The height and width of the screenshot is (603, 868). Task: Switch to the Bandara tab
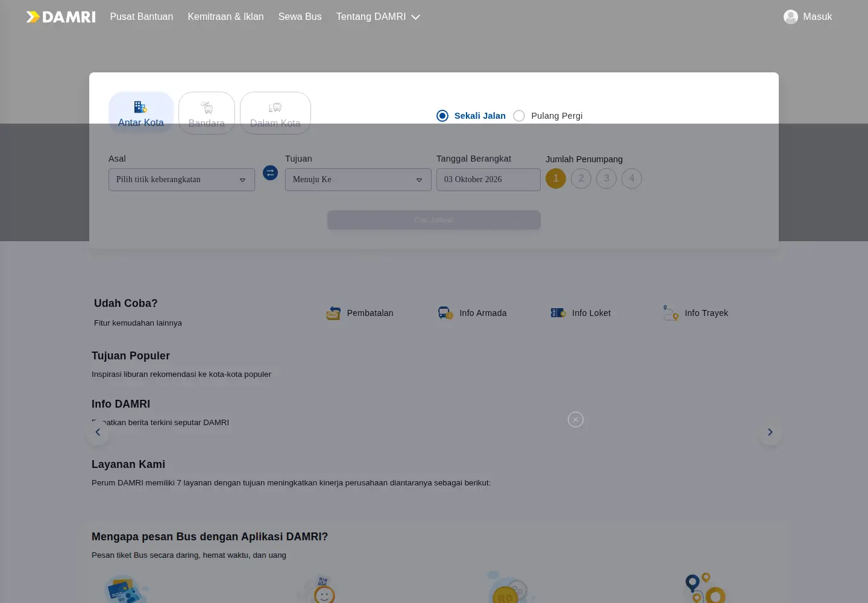[x=207, y=113]
